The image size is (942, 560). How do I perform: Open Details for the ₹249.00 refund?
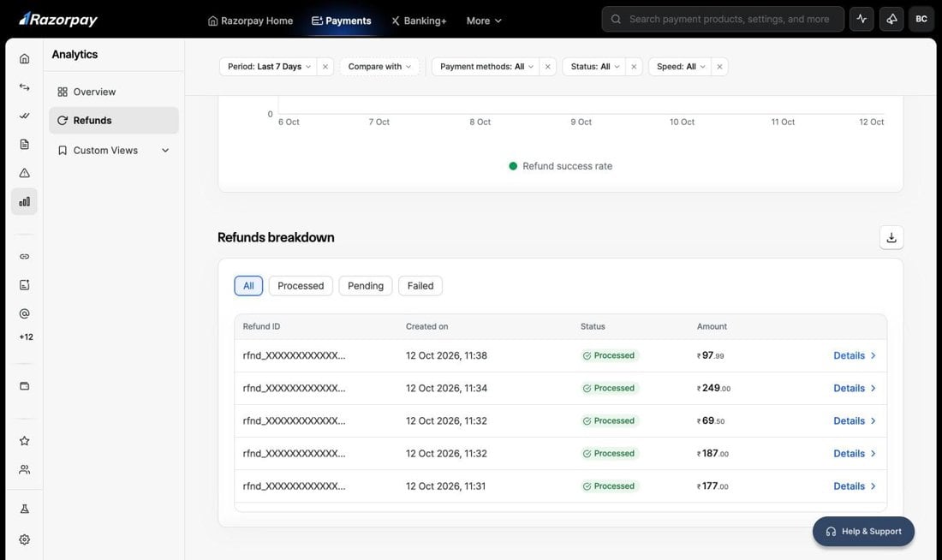(x=855, y=388)
